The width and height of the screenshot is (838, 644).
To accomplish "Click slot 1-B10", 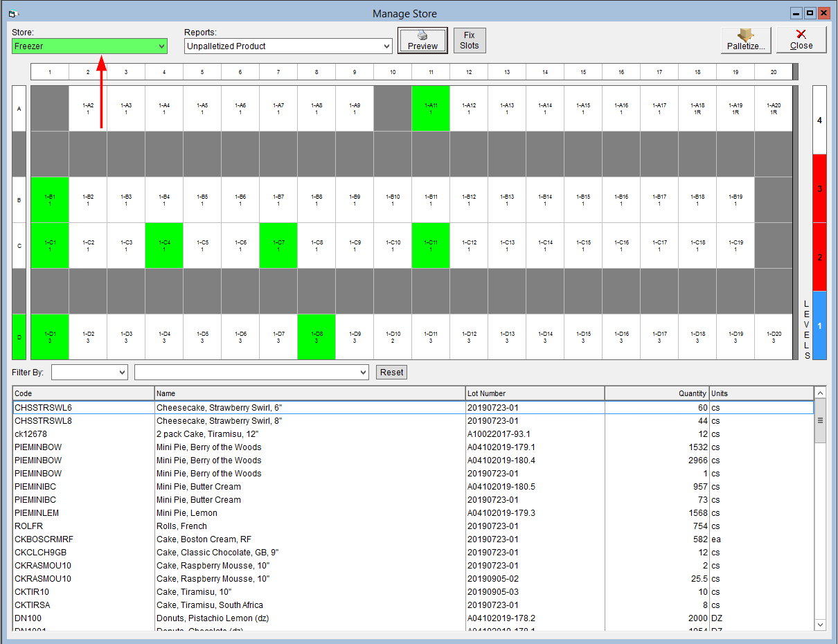I will pyautogui.click(x=393, y=200).
